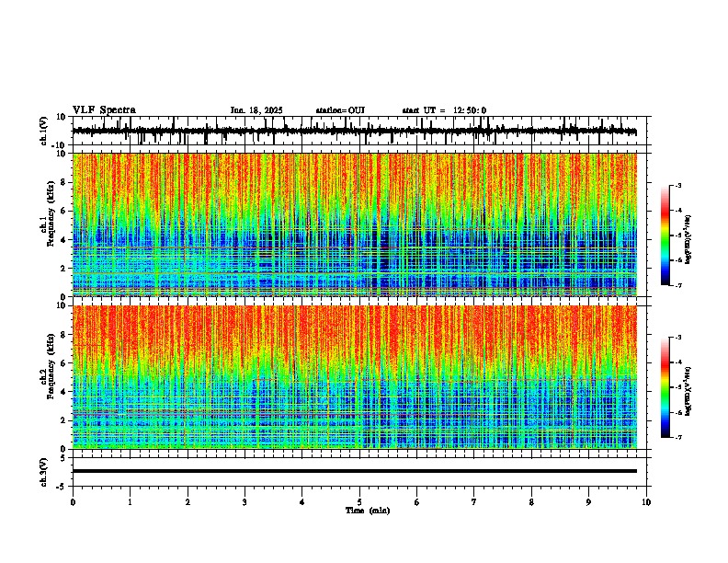728x563 pixels.
Task: Click the "6" kHz tick of ch.2 spectrogram
Action: click(x=64, y=363)
